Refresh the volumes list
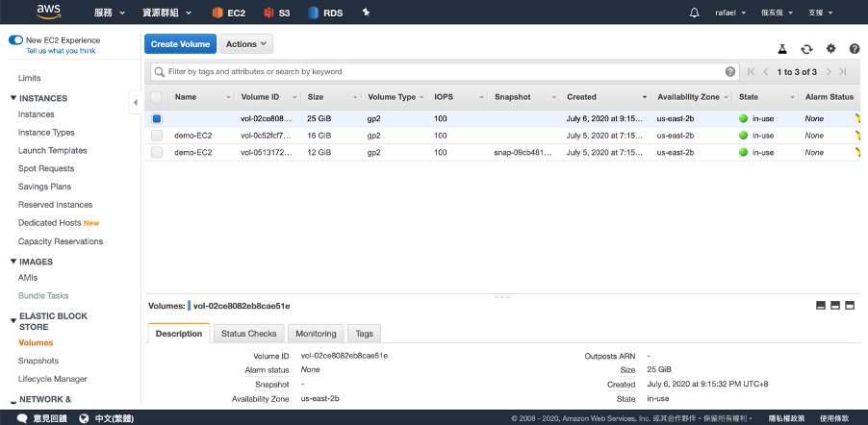Viewport: 868px width, 425px height. pos(806,49)
